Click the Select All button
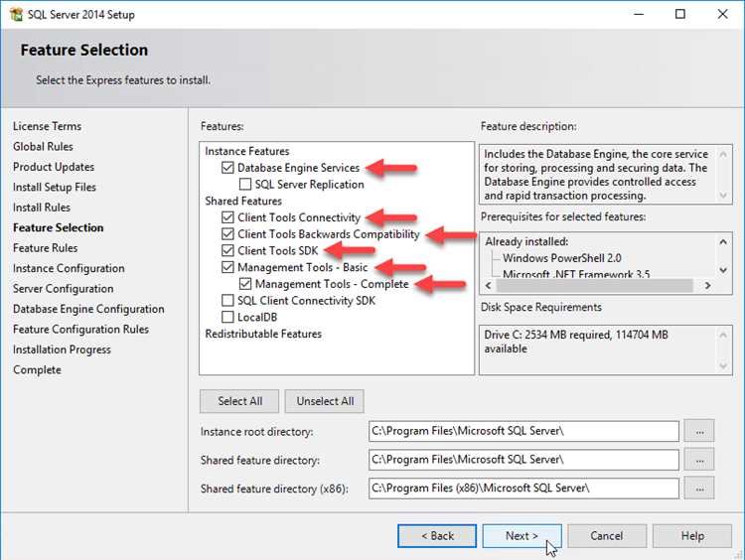Image resolution: width=745 pixels, height=560 pixels. (239, 401)
